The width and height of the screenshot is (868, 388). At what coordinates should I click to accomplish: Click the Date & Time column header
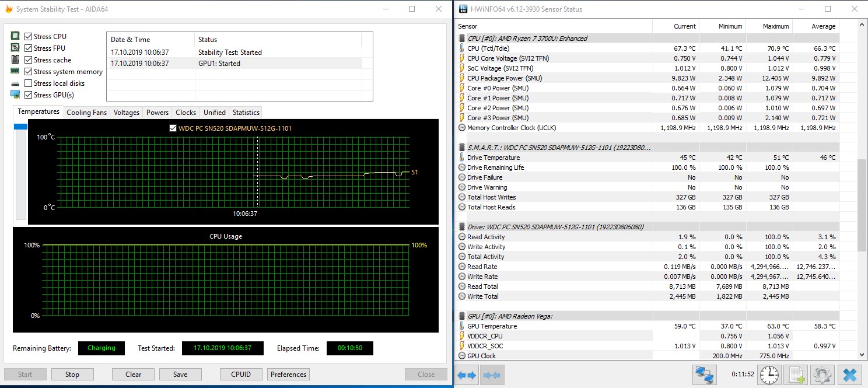click(150, 40)
